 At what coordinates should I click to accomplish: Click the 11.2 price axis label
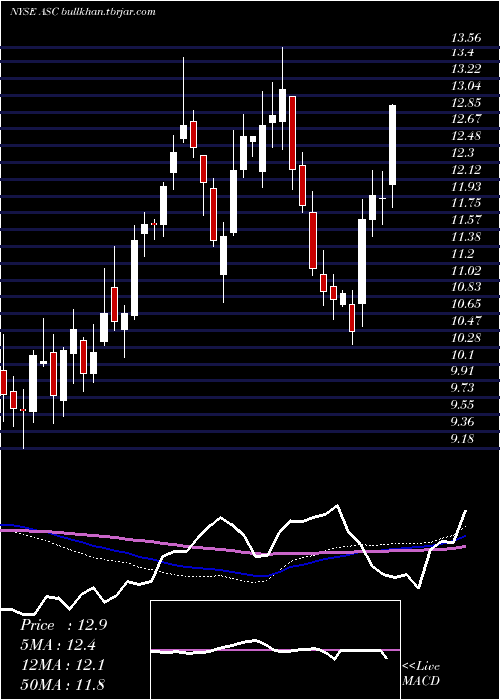tap(462, 254)
